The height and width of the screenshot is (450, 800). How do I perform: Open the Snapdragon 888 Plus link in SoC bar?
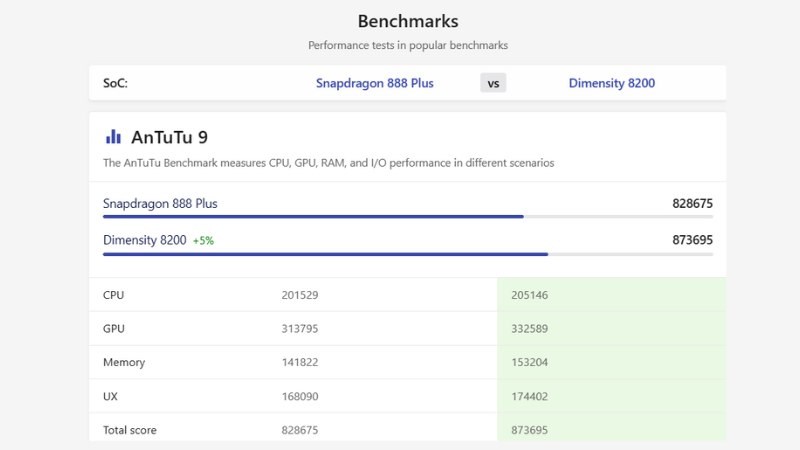point(375,83)
